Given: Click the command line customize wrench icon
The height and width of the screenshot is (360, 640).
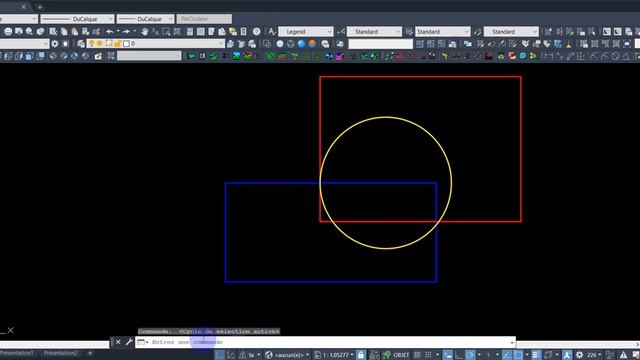Looking at the screenshot, I should tap(129, 342).
